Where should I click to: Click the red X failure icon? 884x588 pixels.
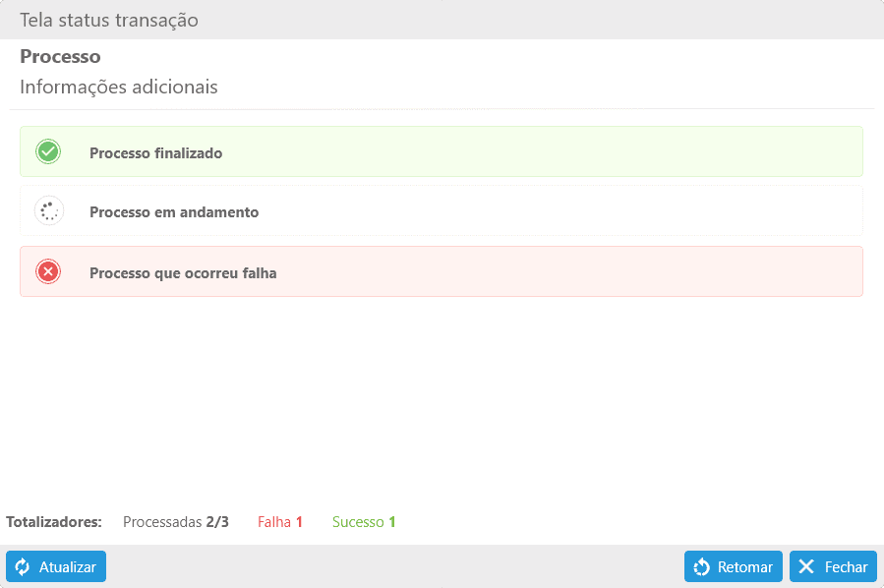pyautogui.click(x=48, y=272)
